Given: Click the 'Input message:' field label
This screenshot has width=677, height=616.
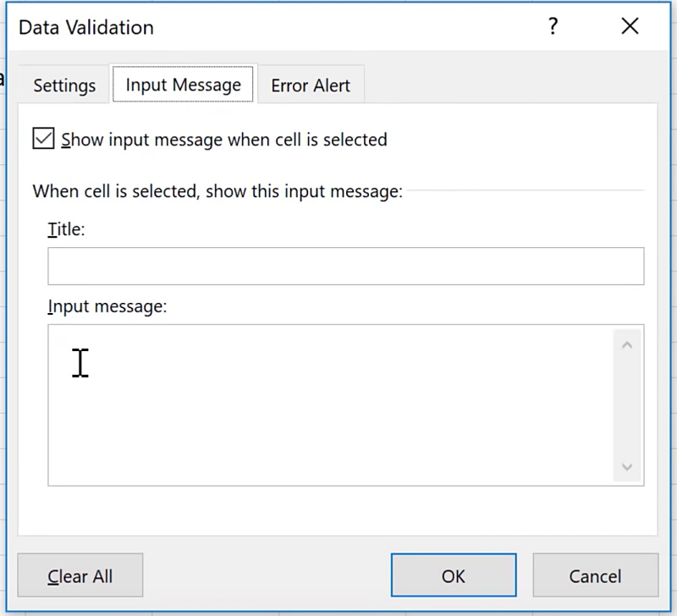Looking at the screenshot, I should pyautogui.click(x=107, y=306).
